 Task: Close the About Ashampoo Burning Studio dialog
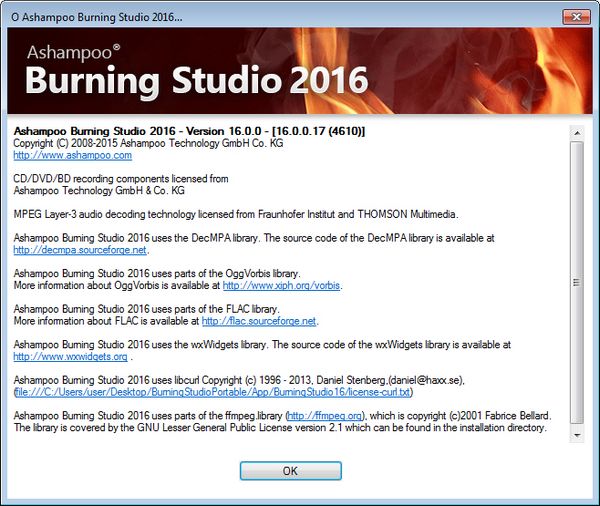click(576, 17)
